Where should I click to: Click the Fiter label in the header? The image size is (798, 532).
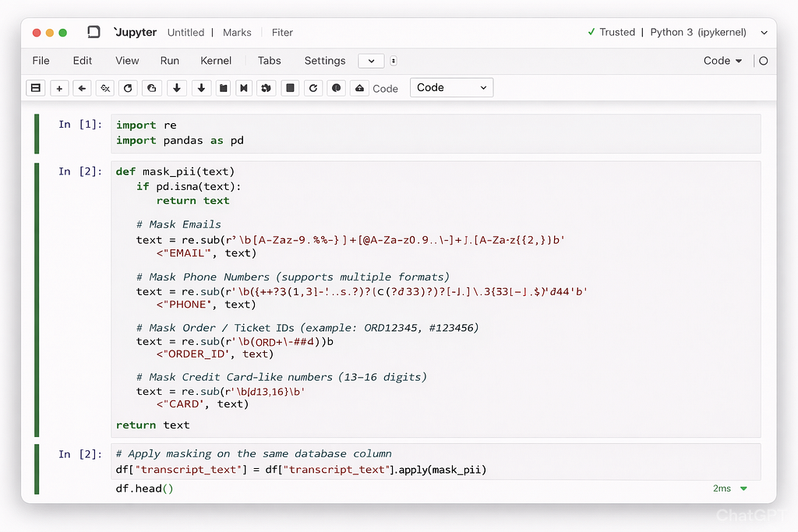(282, 33)
